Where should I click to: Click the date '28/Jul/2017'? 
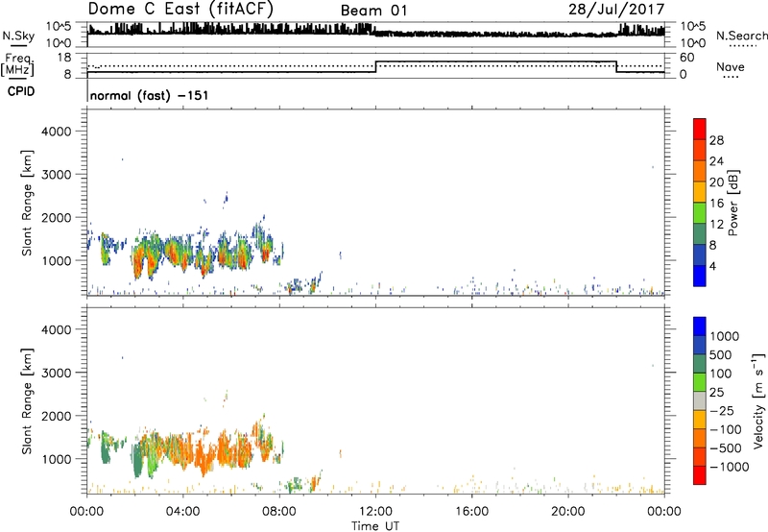click(616, 10)
